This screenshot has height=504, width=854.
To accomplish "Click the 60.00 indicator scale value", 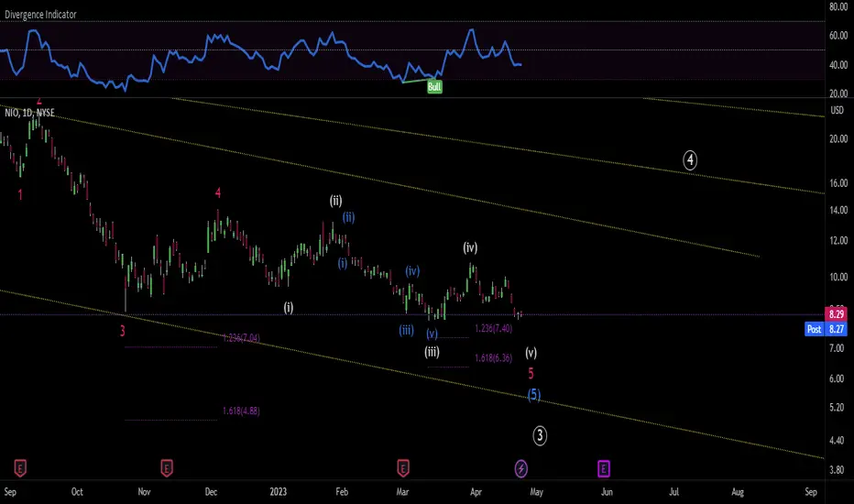I will click(x=838, y=36).
